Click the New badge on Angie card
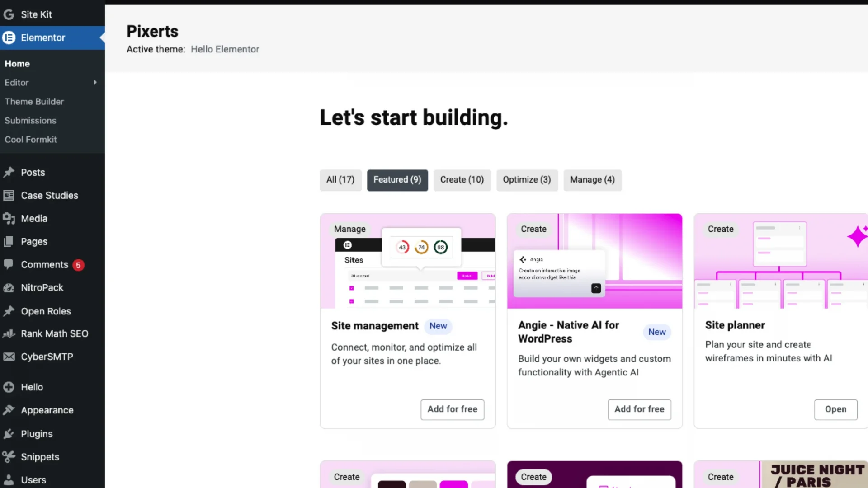This screenshot has width=868, height=488. pos(657,332)
